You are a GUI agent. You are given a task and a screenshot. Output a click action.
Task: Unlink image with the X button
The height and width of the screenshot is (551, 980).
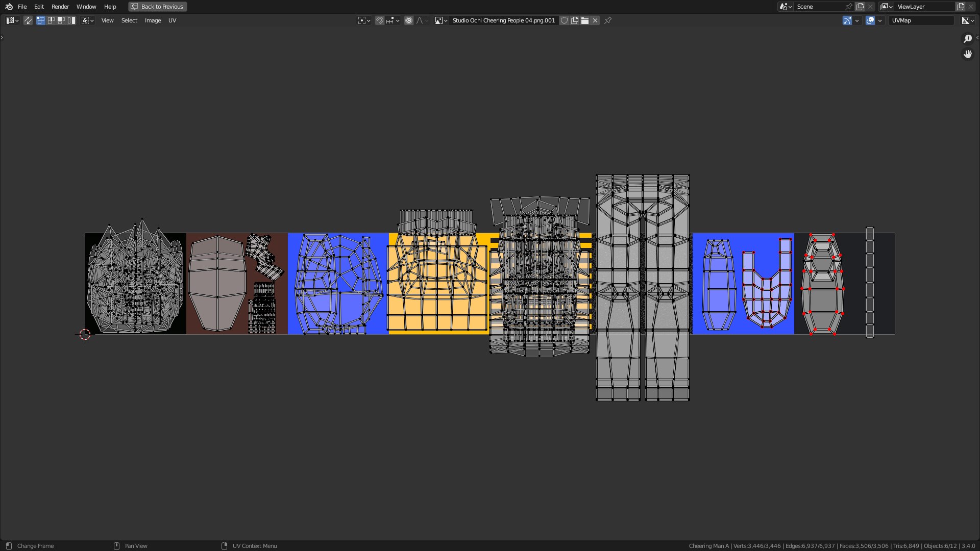[x=595, y=20]
